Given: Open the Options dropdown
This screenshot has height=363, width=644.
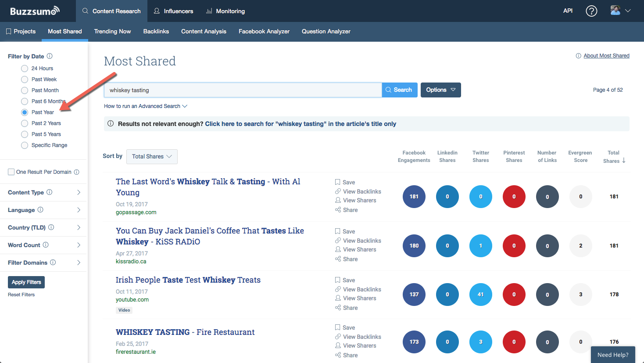Looking at the screenshot, I should [441, 90].
